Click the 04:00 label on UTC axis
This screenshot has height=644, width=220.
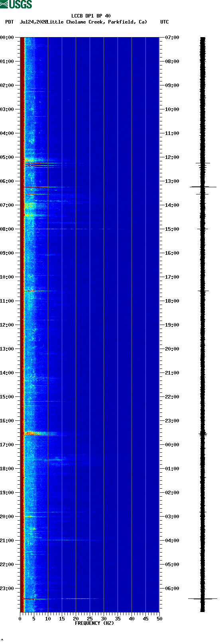click(x=172, y=541)
